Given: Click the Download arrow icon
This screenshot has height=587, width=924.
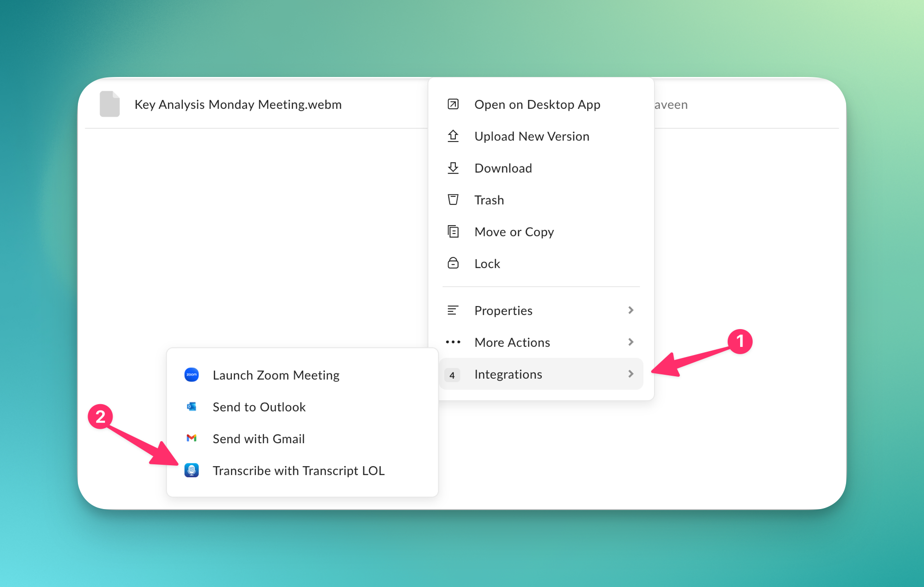Looking at the screenshot, I should tap(453, 168).
